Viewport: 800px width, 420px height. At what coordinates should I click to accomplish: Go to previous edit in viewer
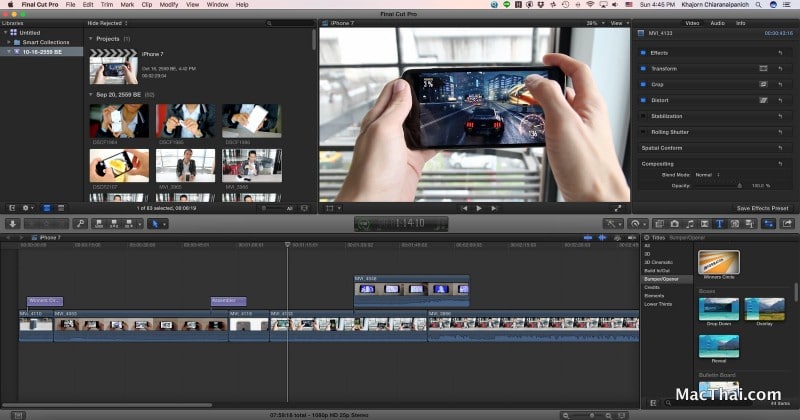point(464,208)
